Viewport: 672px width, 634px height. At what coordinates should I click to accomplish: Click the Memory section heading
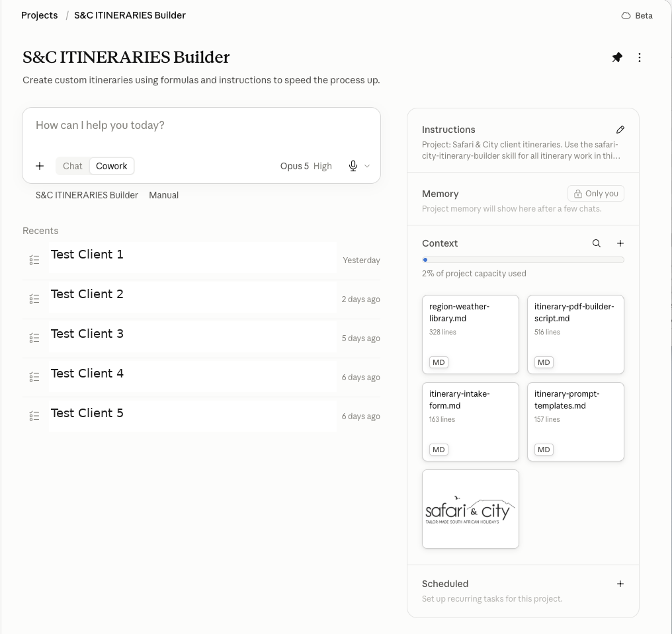pos(440,194)
